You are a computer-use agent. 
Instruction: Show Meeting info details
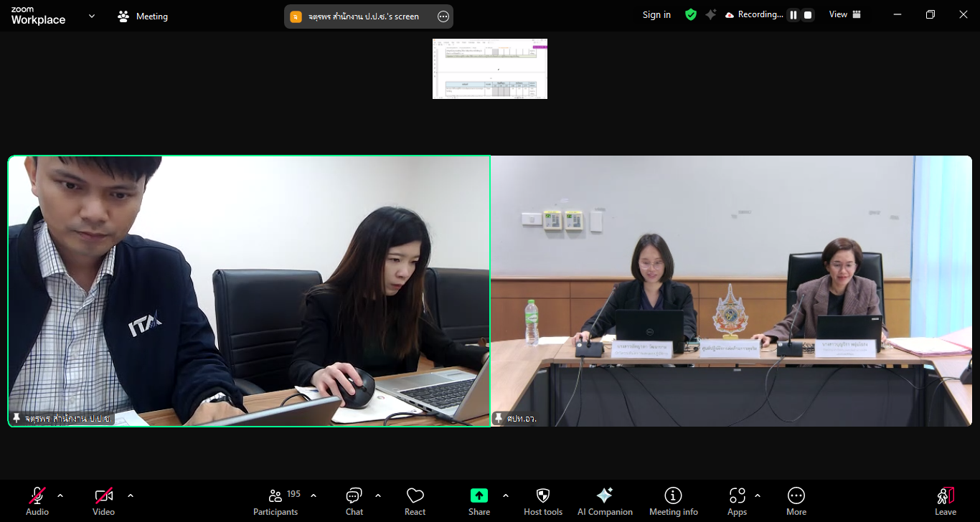coord(673,501)
